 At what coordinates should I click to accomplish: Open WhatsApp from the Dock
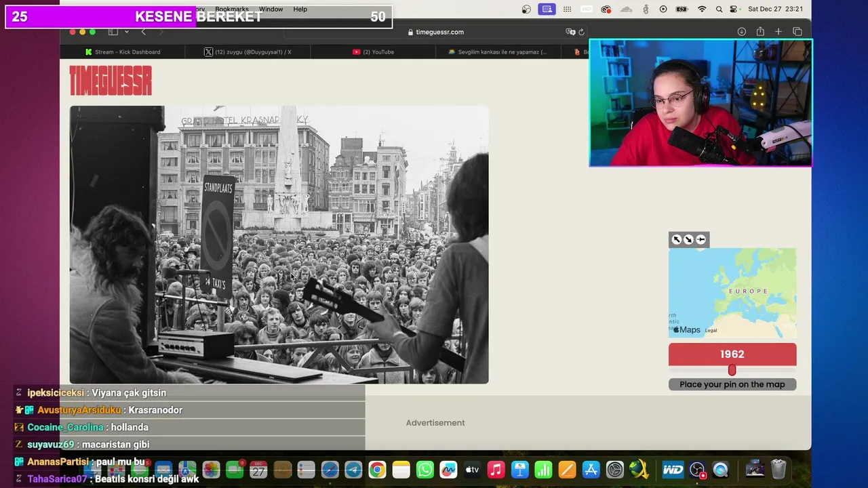point(425,469)
